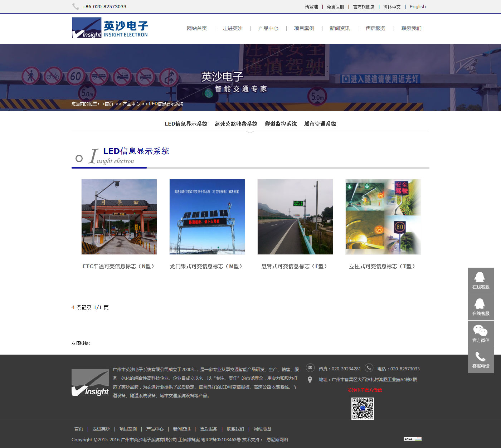Open 网站地图 link in footer
This screenshot has width=501, height=448.
coord(262,429)
